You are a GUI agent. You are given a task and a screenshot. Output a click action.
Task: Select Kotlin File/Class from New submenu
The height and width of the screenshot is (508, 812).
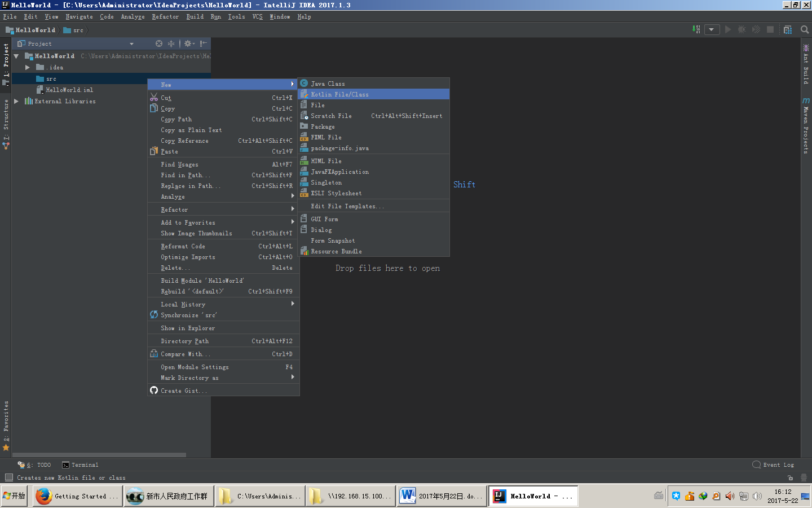[339, 94]
